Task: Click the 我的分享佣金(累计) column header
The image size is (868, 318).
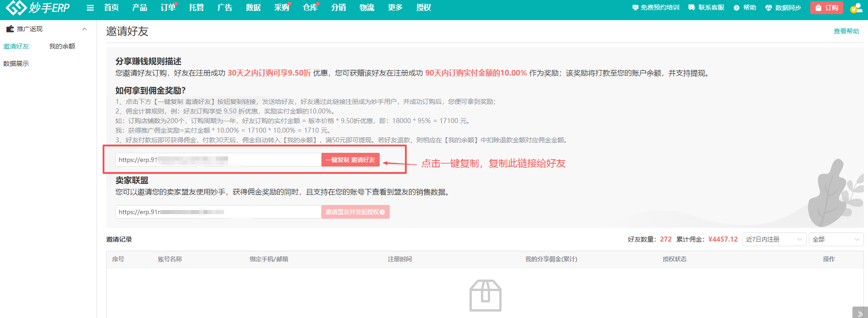Action: 551,259
